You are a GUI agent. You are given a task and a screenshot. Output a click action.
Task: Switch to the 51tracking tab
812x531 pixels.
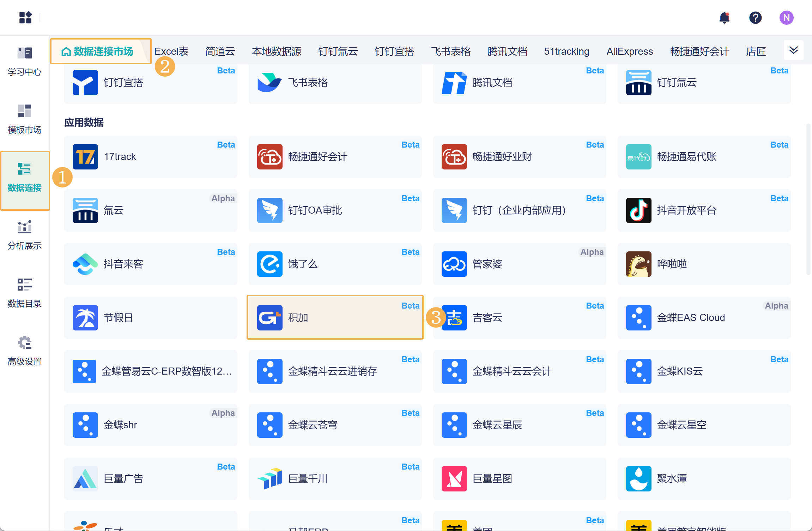566,52
